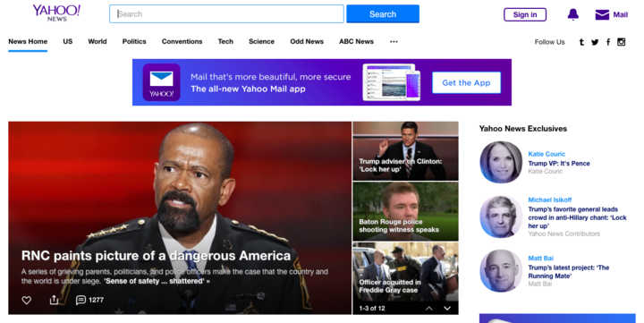Screen dimensions: 644x323
Task: Open the Conventions section
Action: [x=182, y=41]
